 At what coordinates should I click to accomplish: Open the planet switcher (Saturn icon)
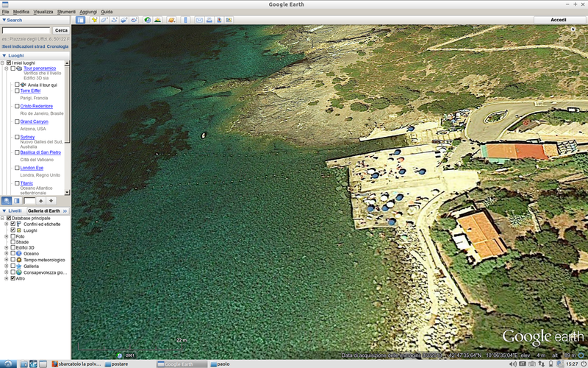click(171, 20)
